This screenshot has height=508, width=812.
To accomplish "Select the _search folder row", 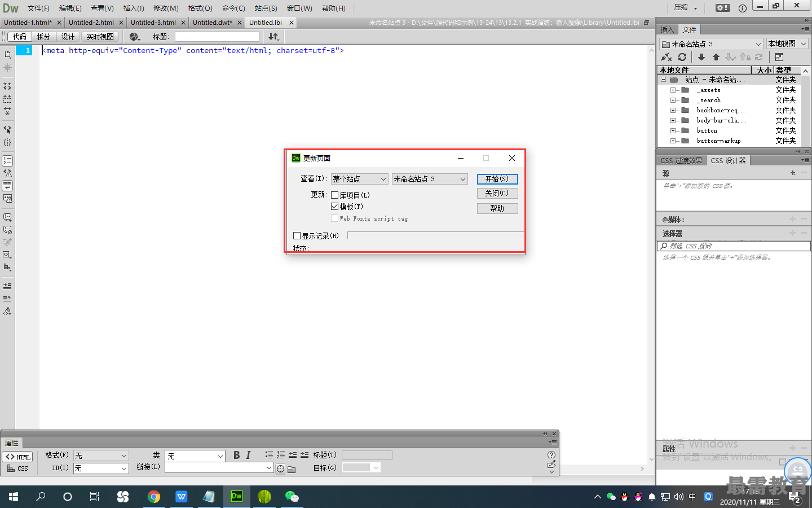I will point(730,100).
